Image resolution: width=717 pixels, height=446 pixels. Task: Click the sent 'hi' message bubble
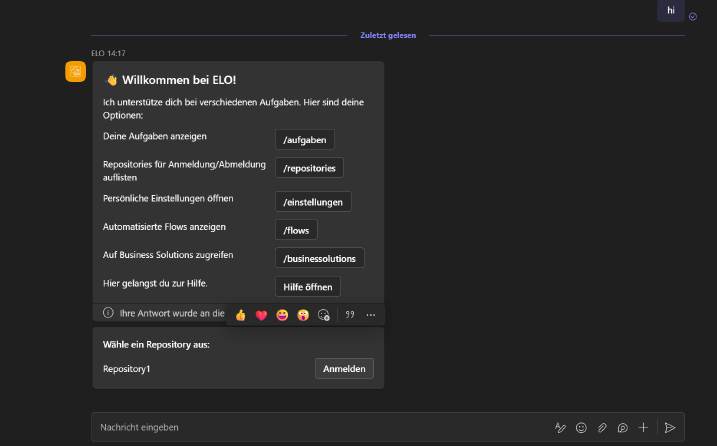(671, 11)
